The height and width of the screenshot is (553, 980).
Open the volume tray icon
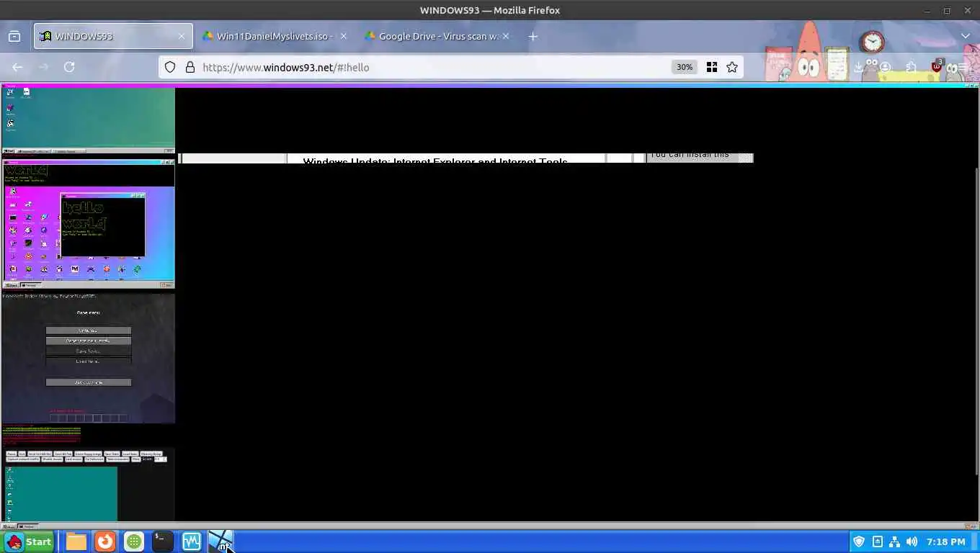click(x=912, y=541)
